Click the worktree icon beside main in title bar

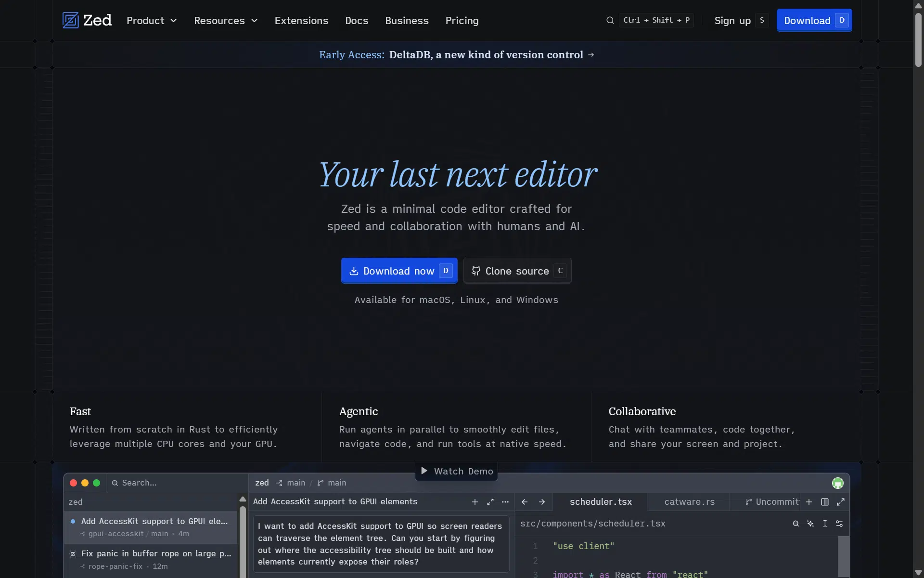click(x=279, y=483)
